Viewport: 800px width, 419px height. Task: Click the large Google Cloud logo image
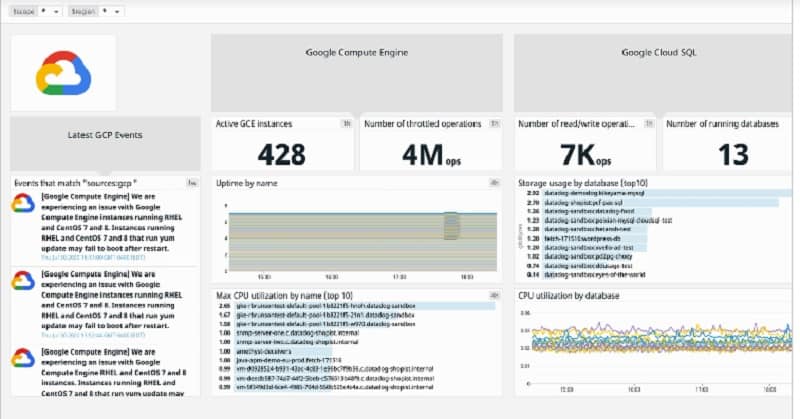(x=63, y=73)
